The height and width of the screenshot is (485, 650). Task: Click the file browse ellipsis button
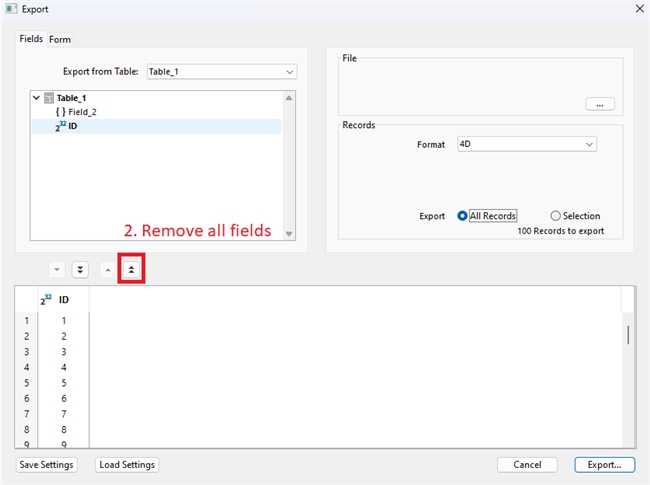pos(599,104)
